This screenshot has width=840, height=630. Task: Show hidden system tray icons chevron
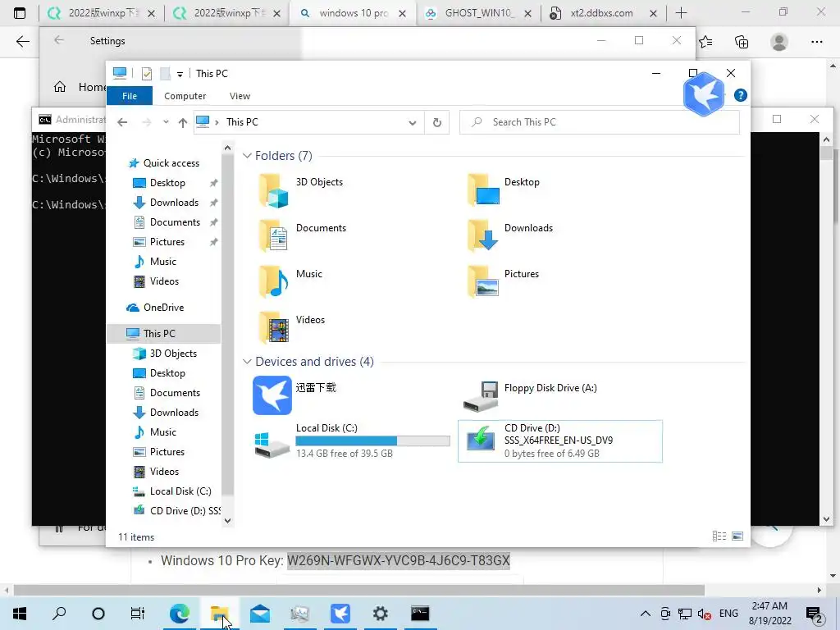pos(646,614)
